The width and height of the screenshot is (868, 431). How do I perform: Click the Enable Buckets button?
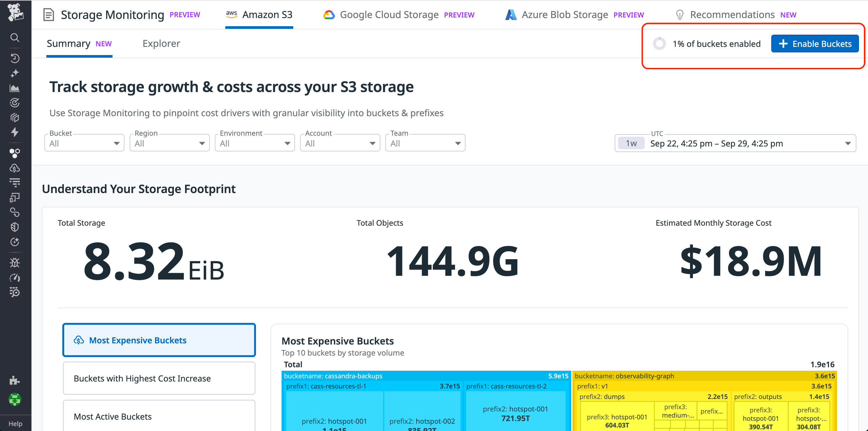click(x=814, y=44)
